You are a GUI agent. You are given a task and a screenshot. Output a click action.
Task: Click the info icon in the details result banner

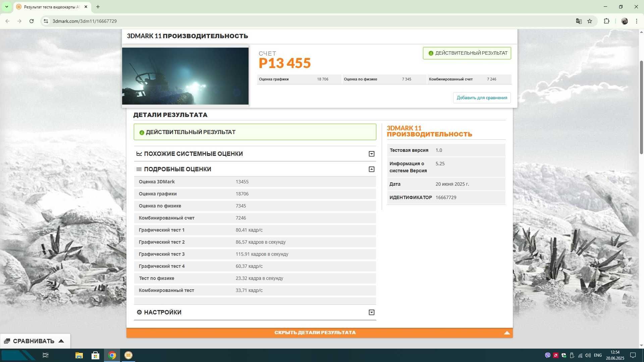point(142,133)
